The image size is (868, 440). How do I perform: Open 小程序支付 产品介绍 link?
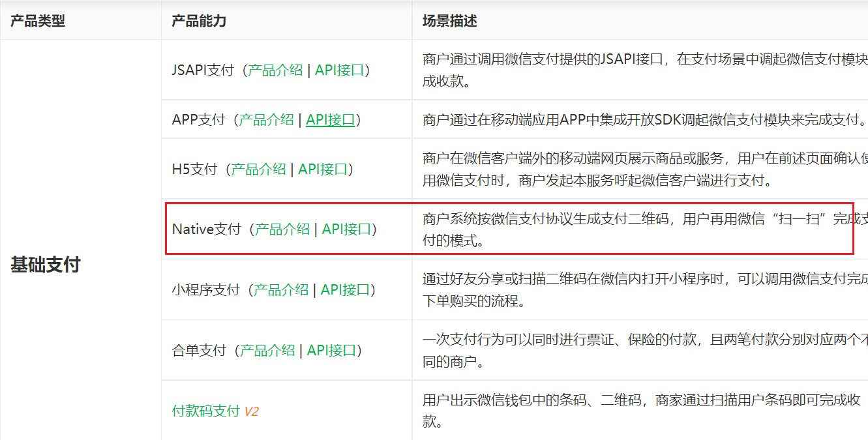point(281,290)
